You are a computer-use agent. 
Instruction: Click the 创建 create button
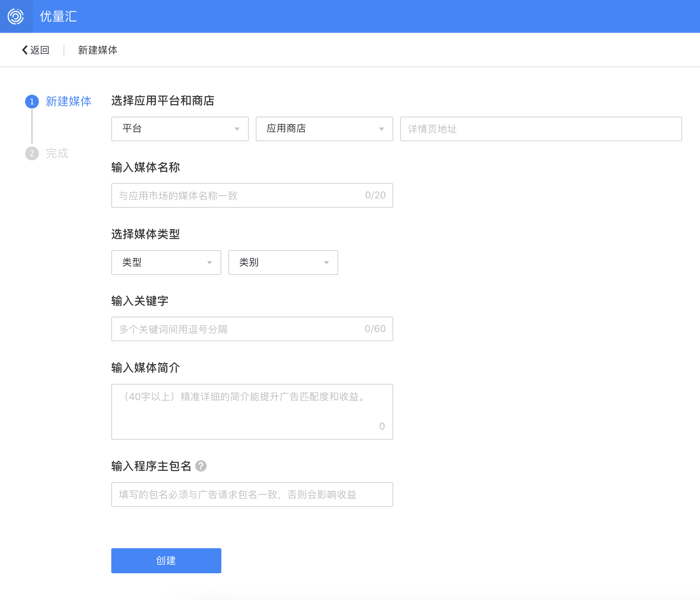coord(166,561)
